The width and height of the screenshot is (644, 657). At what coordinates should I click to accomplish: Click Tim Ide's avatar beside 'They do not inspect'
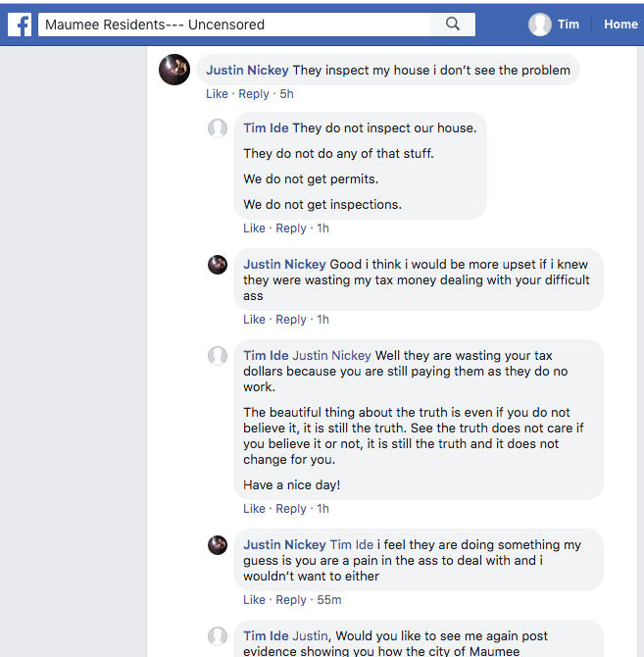(218, 128)
